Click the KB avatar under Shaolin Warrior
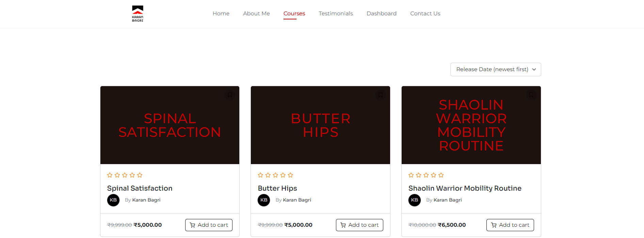The height and width of the screenshot is (238, 644). pyautogui.click(x=415, y=200)
